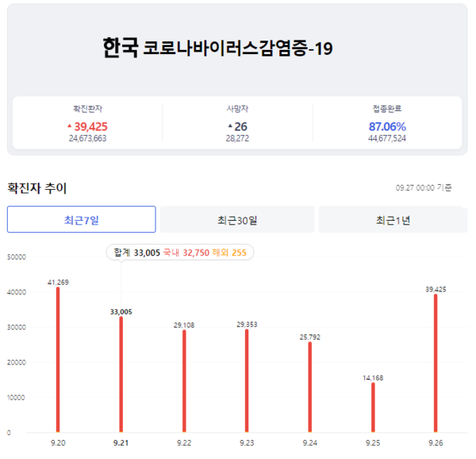
Task: Click the 25,792 value label
Action: click(x=310, y=337)
